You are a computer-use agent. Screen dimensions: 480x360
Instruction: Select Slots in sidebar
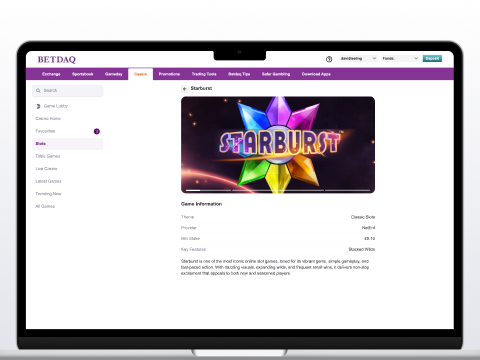[68, 144]
